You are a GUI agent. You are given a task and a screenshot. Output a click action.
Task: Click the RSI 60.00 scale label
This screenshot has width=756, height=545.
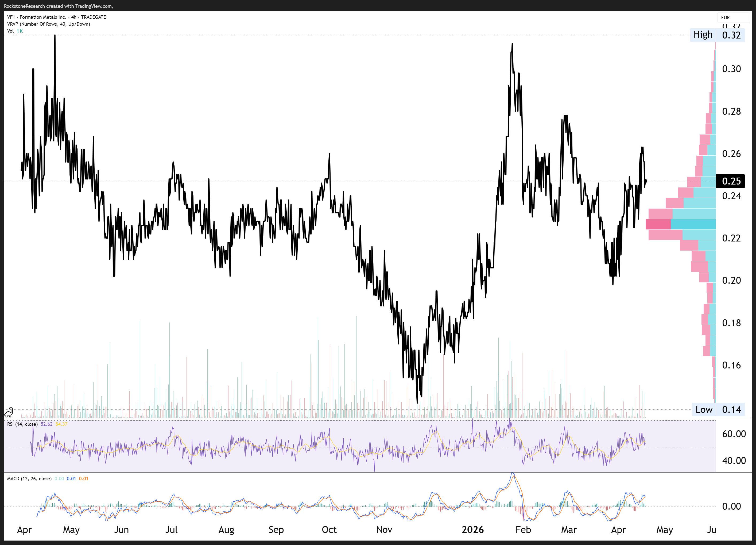(734, 433)
